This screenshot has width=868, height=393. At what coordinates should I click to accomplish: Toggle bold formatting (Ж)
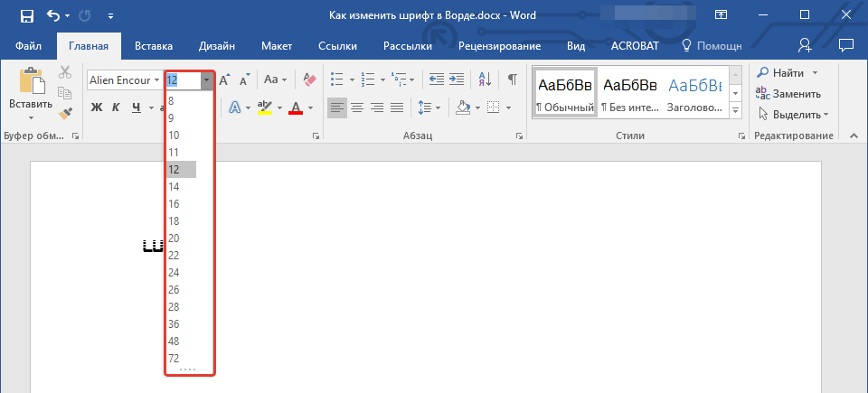tap(96, 108)
